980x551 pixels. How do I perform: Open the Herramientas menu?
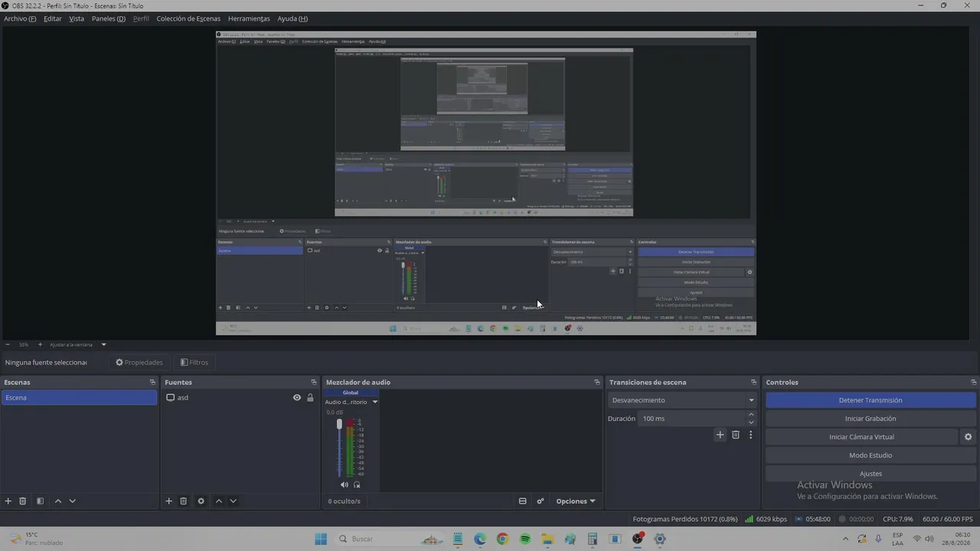(x=249, y=18)
